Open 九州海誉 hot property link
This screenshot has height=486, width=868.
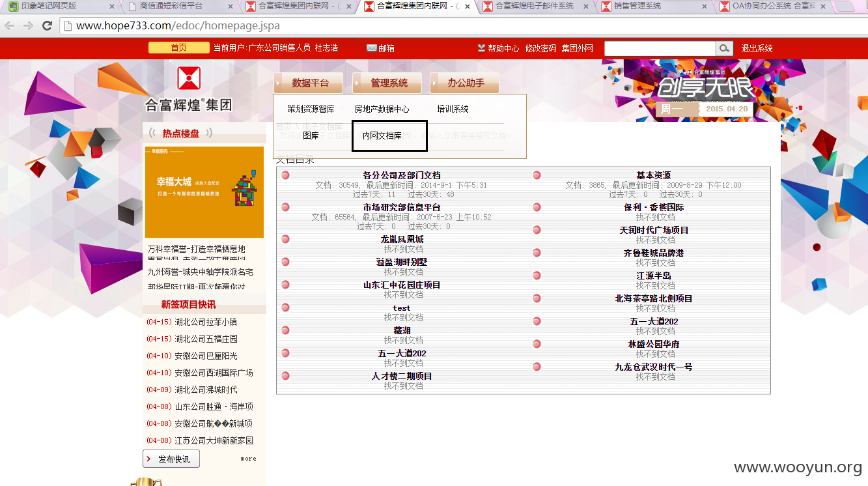[200, 272]
